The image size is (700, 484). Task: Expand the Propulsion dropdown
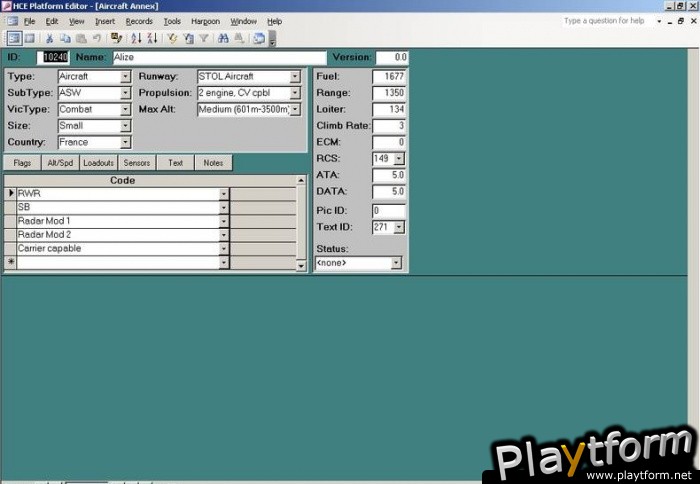(295, 93)
